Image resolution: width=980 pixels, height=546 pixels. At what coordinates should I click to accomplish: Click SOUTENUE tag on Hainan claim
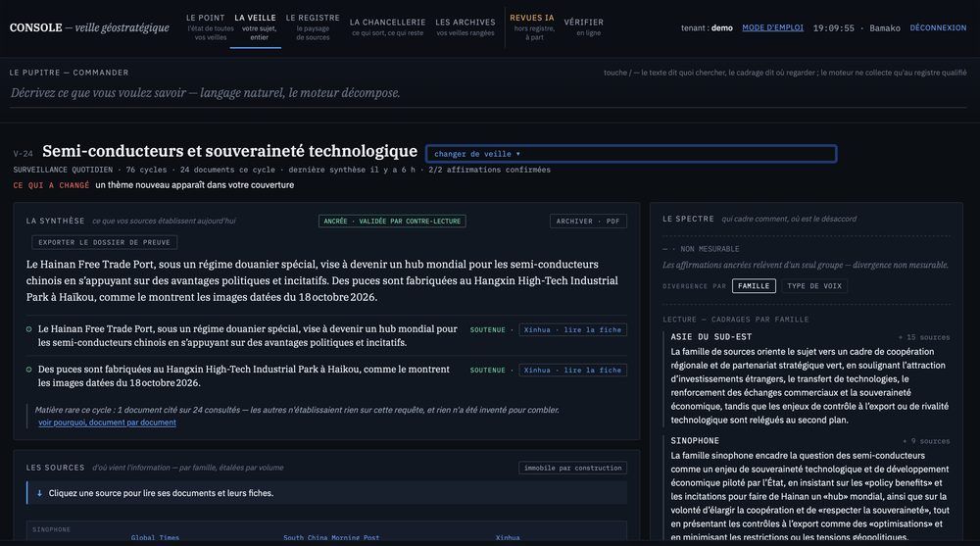coord(487,330)
